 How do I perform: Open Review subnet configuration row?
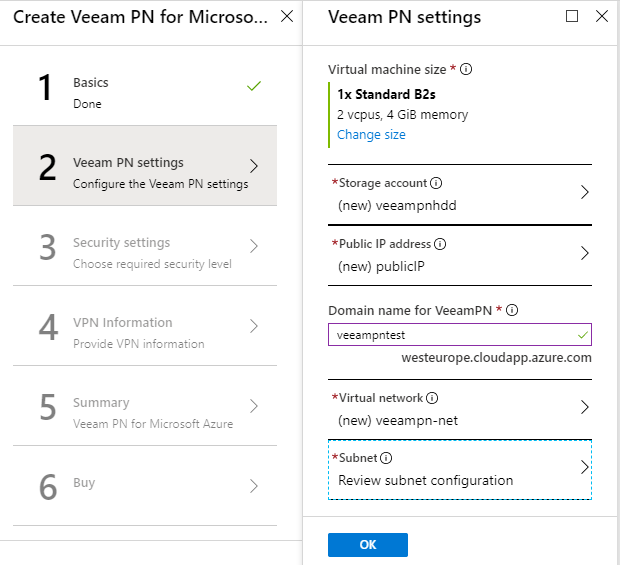click(x=460, y=470)
